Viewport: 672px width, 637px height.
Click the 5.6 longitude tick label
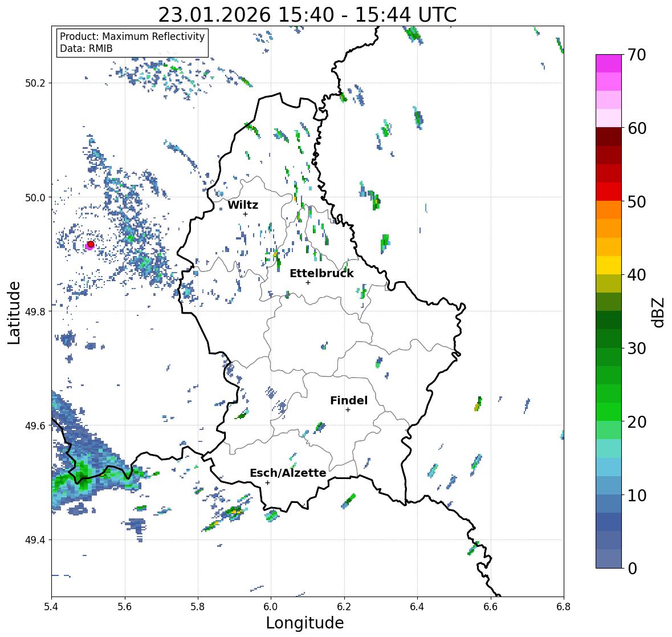point(125,606)
